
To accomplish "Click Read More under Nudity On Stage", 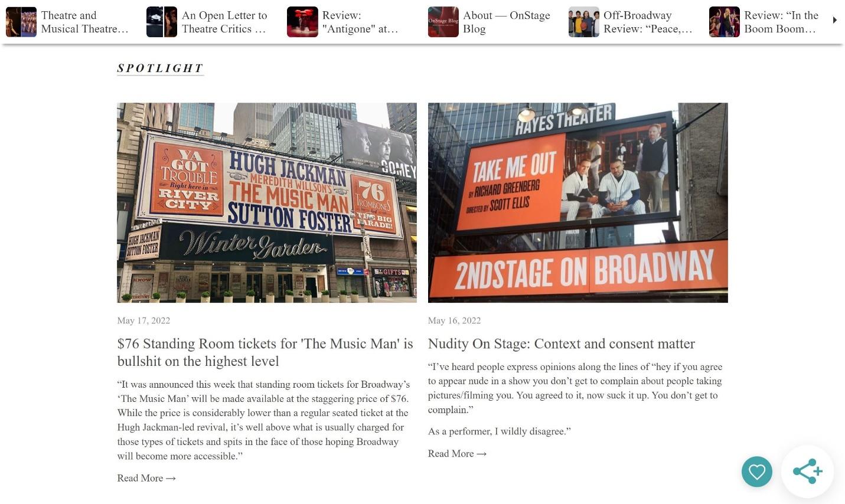I will coord(457,453).
